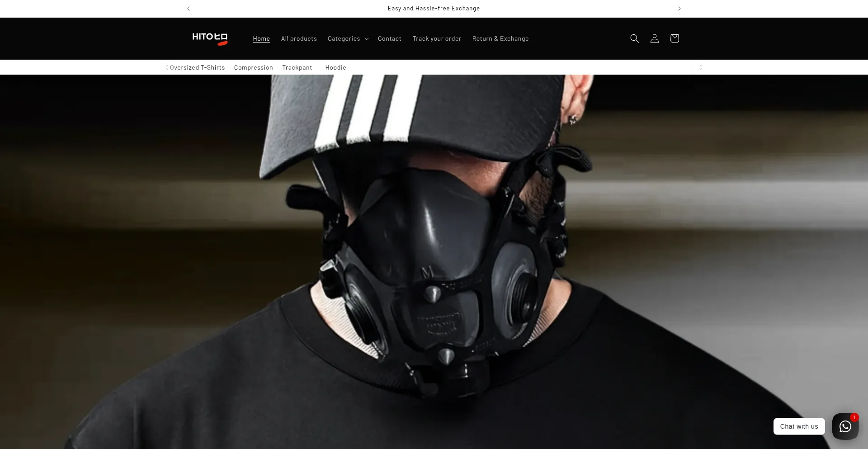Click the Track your order link
The height and width of the screenshot is (449, 868).
(x=437, y=39)
